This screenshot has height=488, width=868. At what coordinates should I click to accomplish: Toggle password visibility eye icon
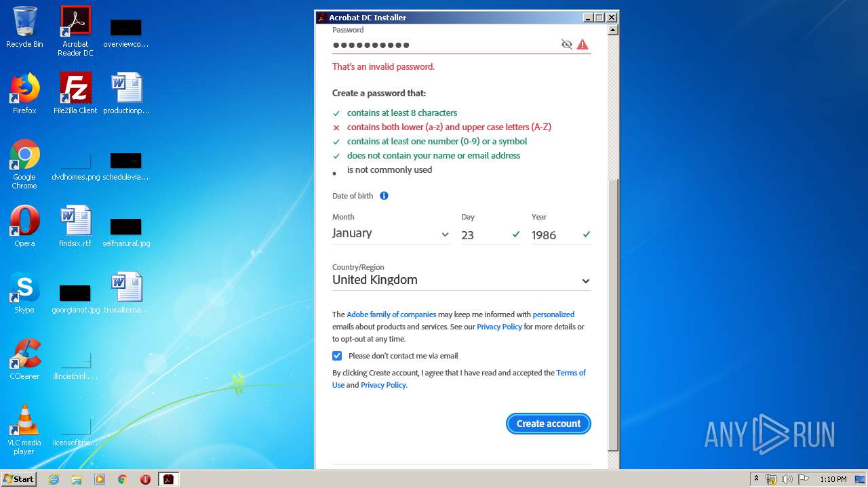click(x=567, y=45)
